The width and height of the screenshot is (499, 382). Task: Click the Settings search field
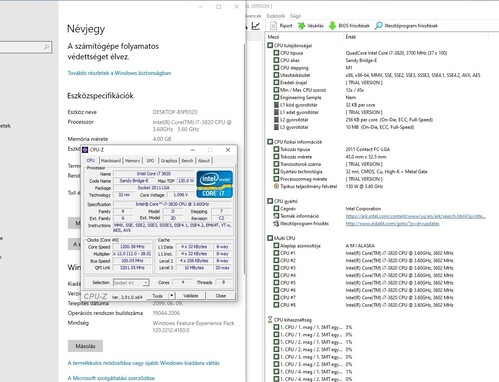(x=26, y=47)
